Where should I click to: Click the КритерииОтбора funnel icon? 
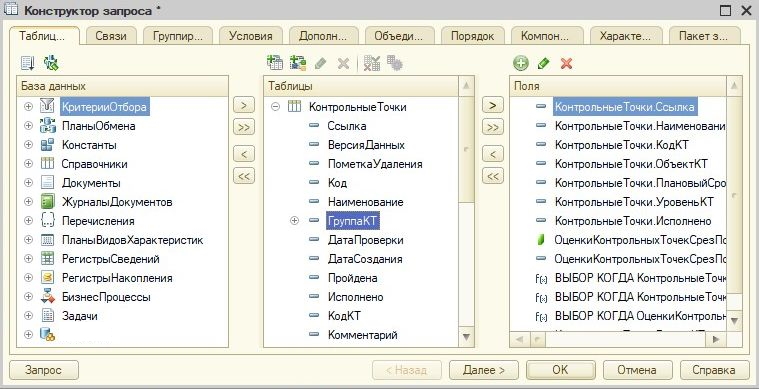click(47, 106)
